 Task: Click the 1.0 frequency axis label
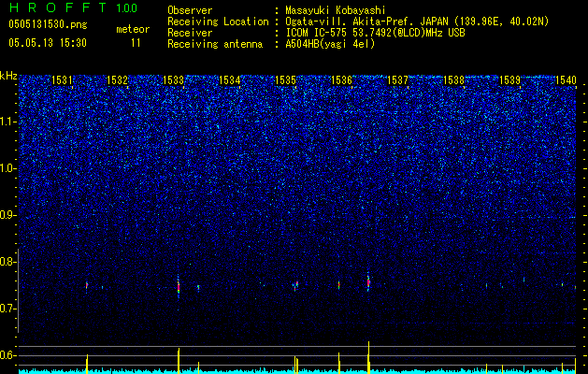click(8, 168)
